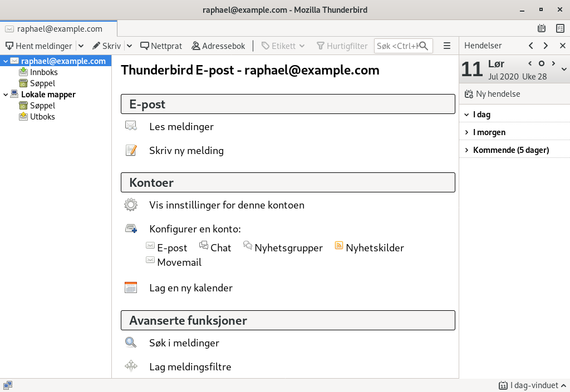
Task: Toggle the Hurtigfilter quick filter
Action: click(x=342, y=46)
